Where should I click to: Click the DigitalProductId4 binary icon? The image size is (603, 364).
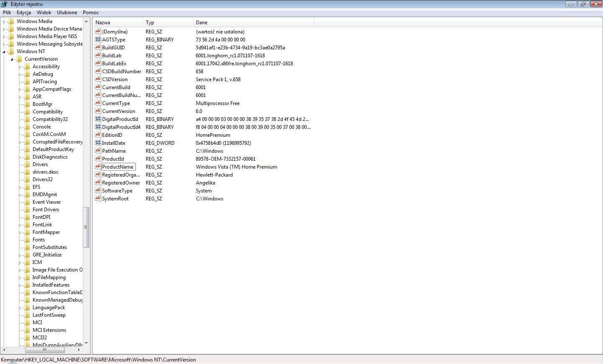(98, 127)
